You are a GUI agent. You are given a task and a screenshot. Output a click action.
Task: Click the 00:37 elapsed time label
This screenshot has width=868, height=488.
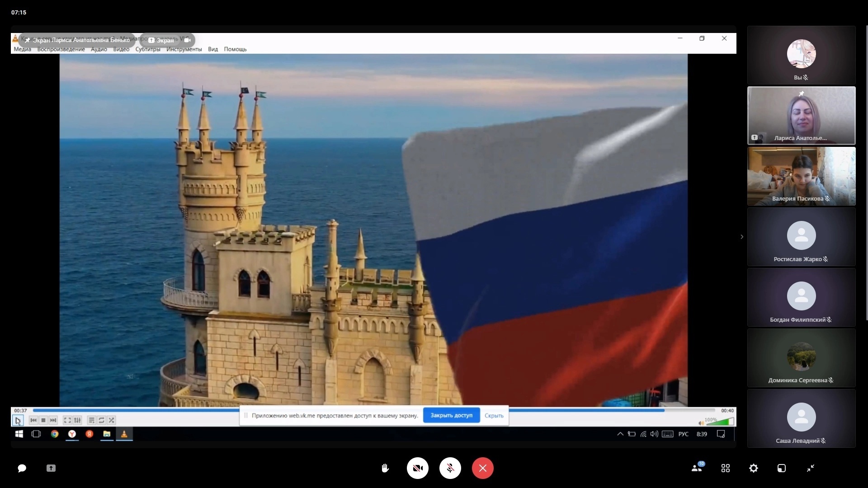point(20,411)
